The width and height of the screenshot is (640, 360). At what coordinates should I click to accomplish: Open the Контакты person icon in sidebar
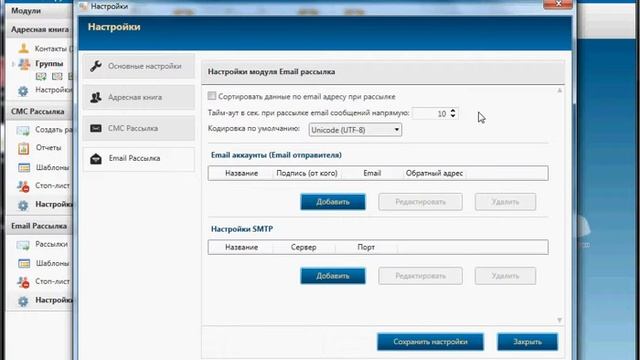pos(24,48)
